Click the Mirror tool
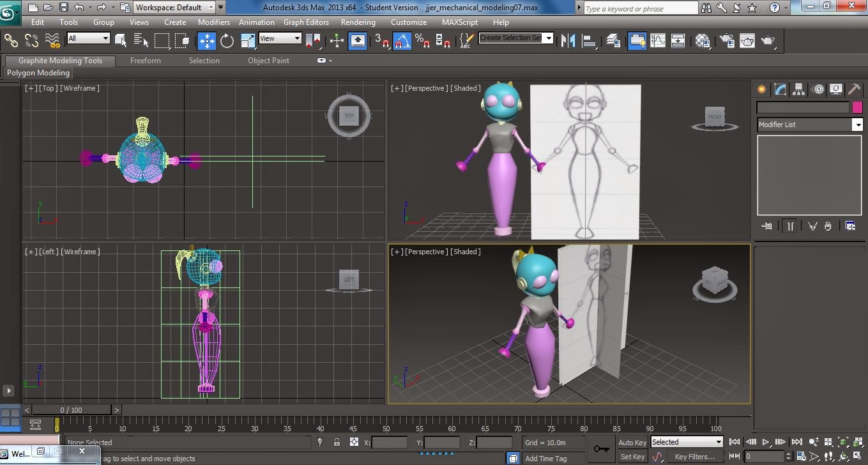Screen dimensions: 868x465 click(567, 41)
